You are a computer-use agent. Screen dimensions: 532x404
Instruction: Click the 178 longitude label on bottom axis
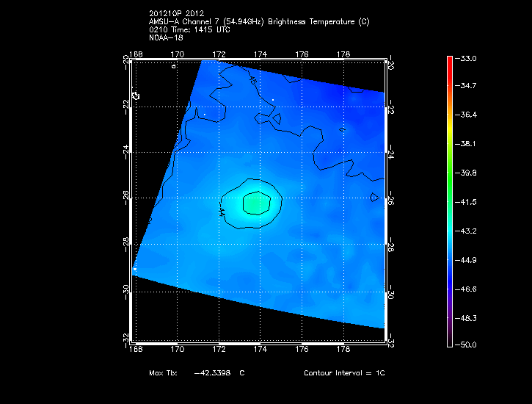pos(342,350)
